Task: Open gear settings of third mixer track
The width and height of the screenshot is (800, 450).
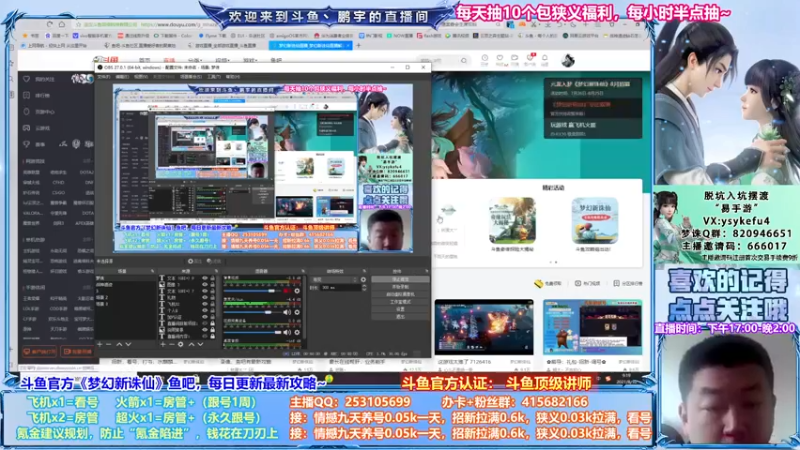Action: (x=297, y=332)
